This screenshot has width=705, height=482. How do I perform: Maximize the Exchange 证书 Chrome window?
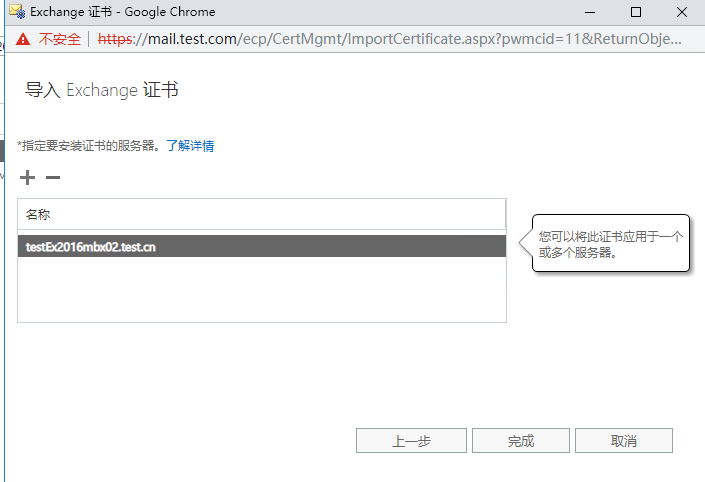[x=636, y=12]
